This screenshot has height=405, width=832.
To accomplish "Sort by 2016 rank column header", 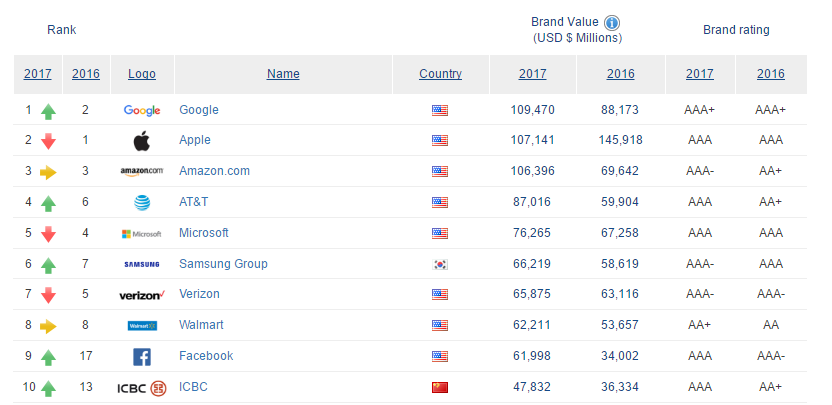I will pyautogui.click(x=86, y=74).
